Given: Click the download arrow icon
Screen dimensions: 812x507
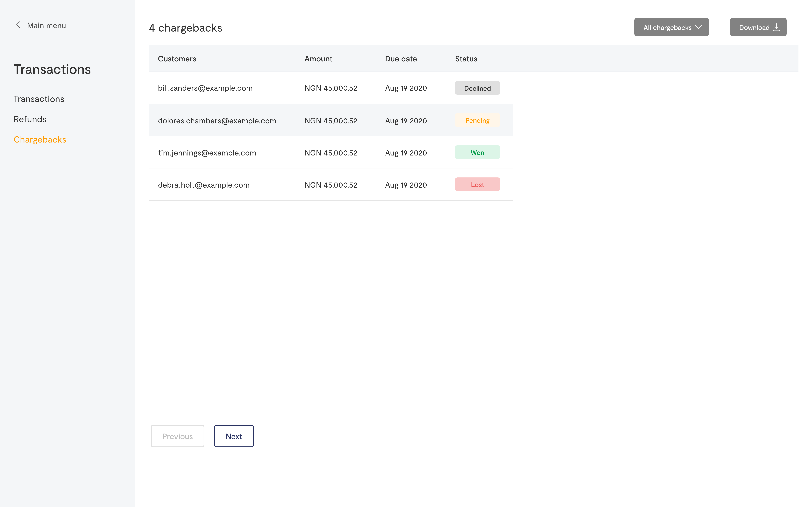Looking at the screenshot, I should tap(776, 27).
